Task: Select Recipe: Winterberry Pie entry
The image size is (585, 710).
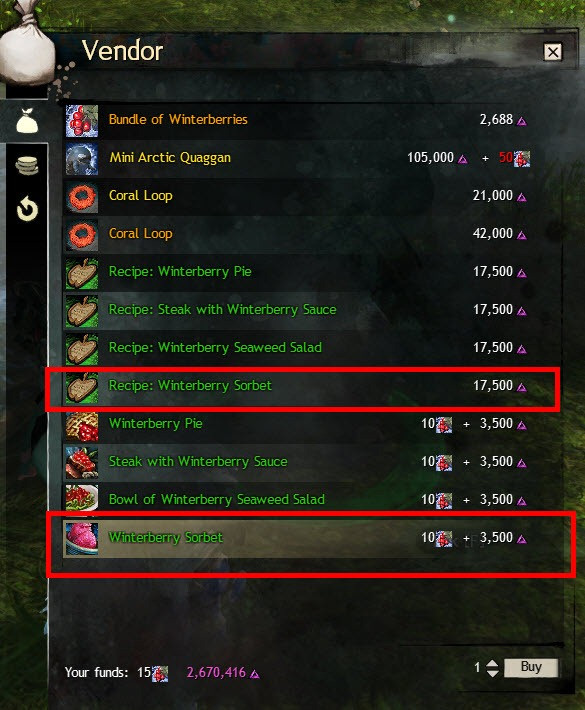Action: (x=312, y=273)
